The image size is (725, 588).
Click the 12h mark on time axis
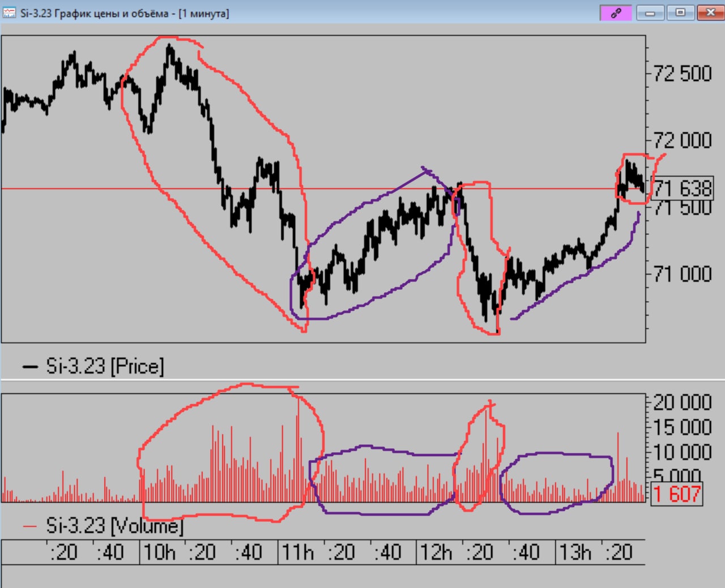pyautogui.click(x=436, y=552)
